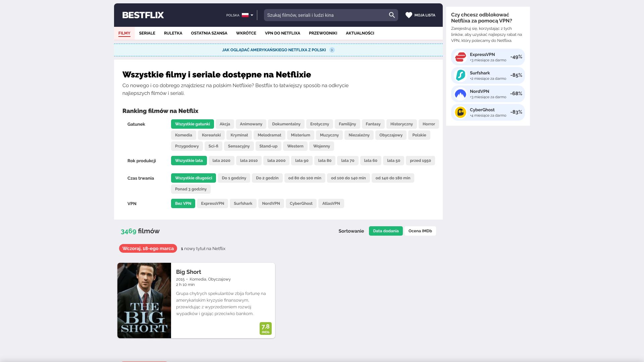Filter duration od 80 do 100 min
Viewport: 644px width, 362px height.
[x=305, y=178]
